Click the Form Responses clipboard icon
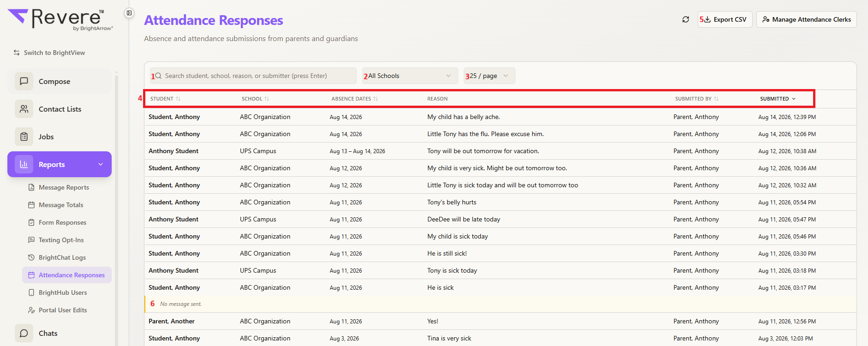Image resolution: width=868 pixels, height=346 pixels. pyautogui.click(x=31, y=222)
